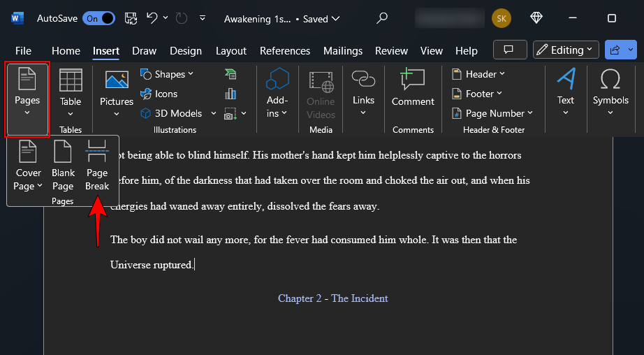Switch to the Layout tab
This screenshot has width=644, height=355.
pos(230,51)
